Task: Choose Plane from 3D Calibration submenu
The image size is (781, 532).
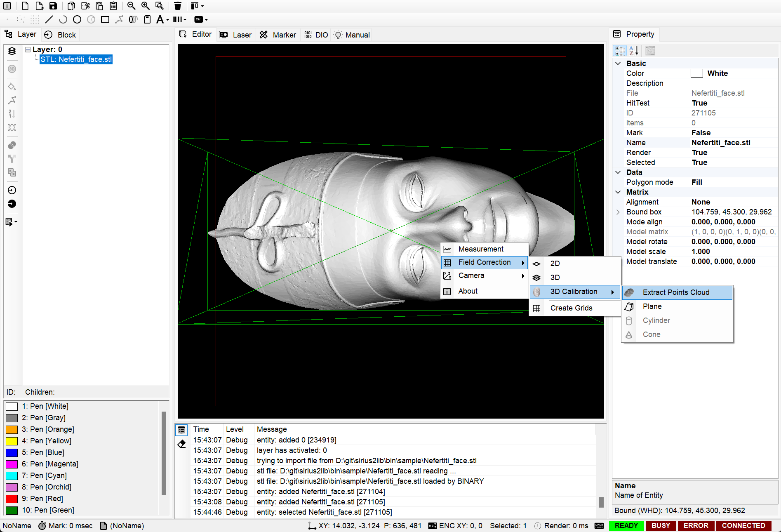Action: point(677,306)
